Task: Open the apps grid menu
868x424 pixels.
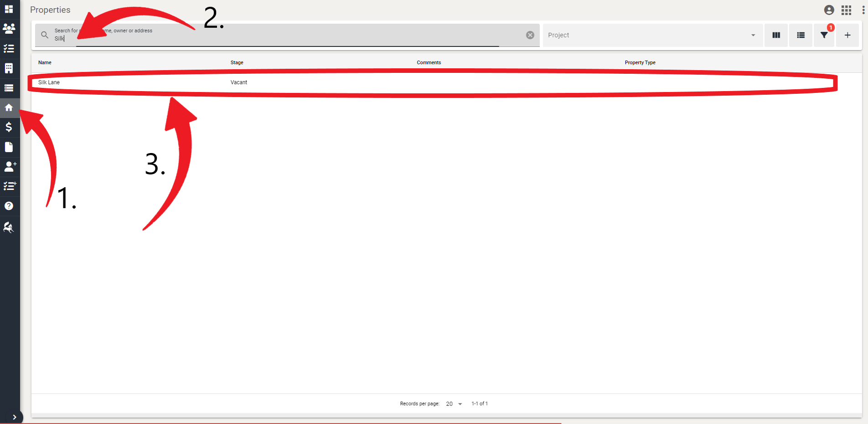Action: 846,10
